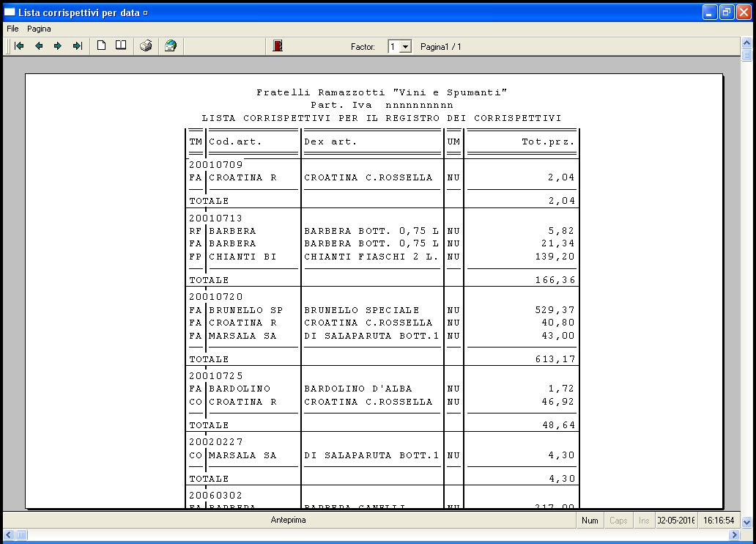Click the total 613,17
Image resolution: width=756 pixels, height=544 pixels.
point(555,359)
